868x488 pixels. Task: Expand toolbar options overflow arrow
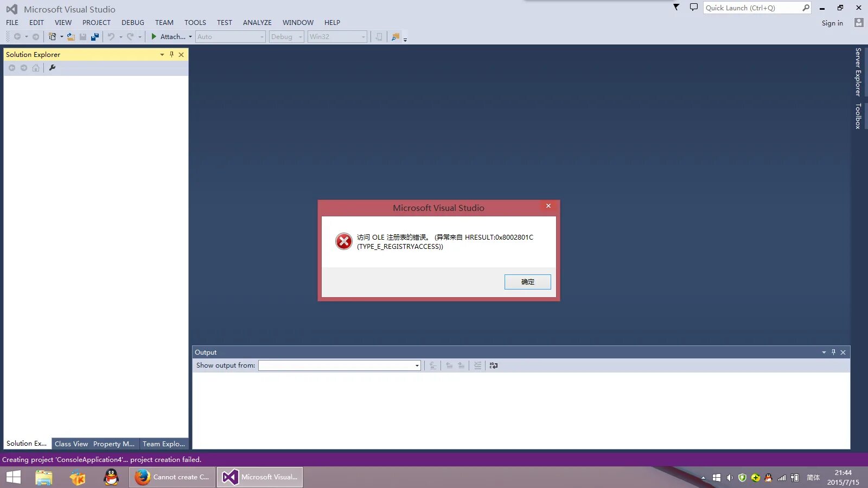405,39
